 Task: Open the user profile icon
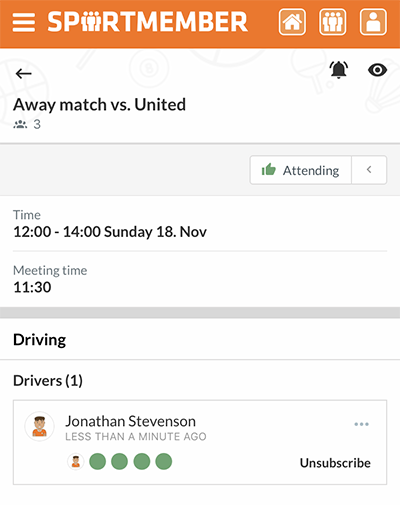tap(373, 22)
